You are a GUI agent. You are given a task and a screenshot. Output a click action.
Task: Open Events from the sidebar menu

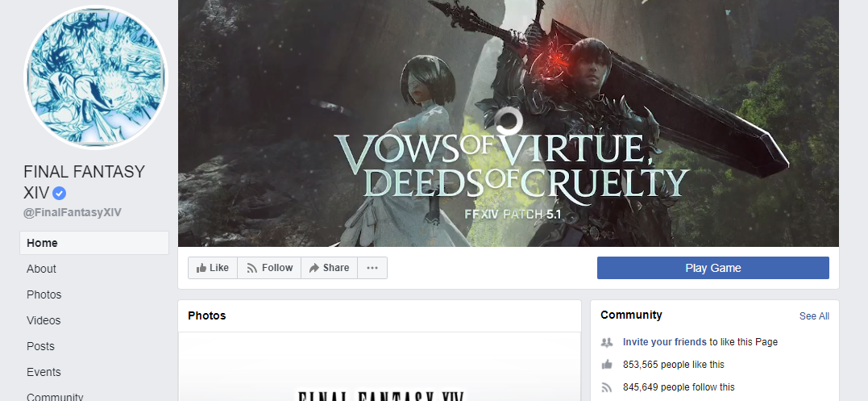[44, 372]
